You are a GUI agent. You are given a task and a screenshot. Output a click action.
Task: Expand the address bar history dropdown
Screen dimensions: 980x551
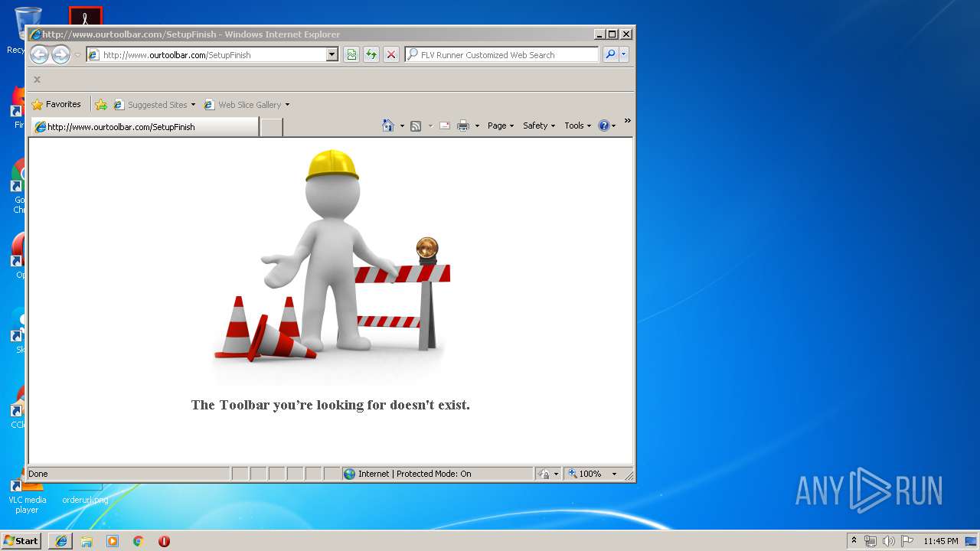click(332, 54)
